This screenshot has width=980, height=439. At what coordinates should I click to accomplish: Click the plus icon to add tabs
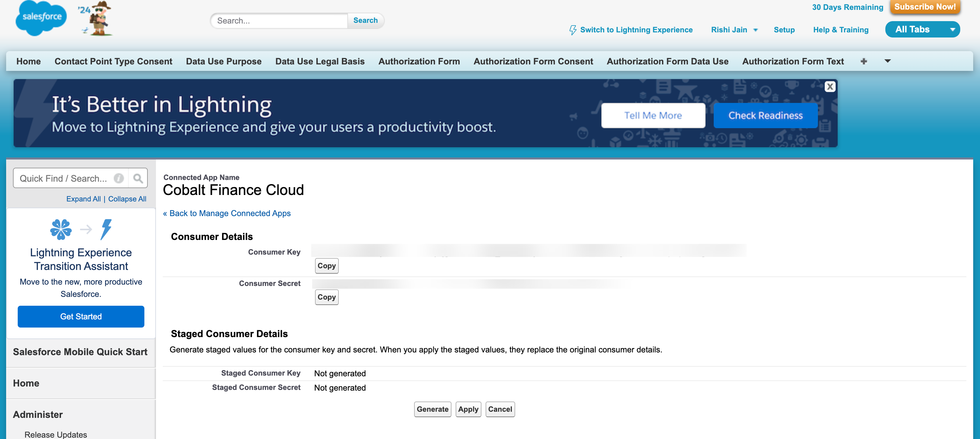click(864, 61)
